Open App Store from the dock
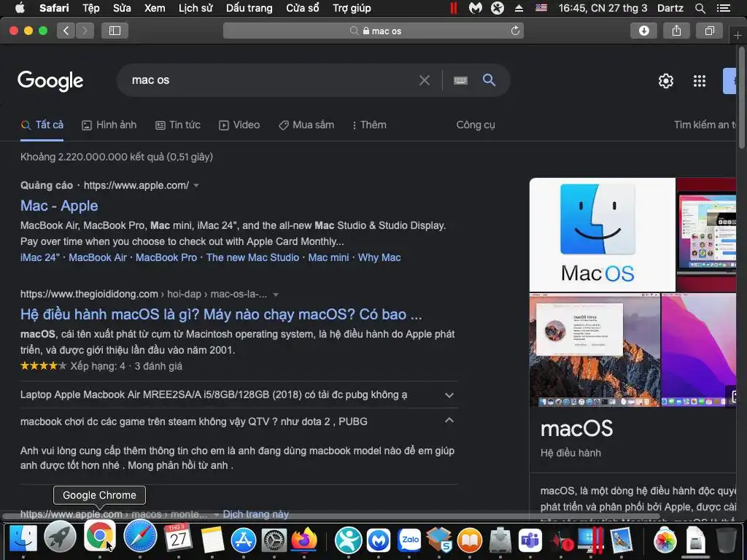 pos(244,540)
